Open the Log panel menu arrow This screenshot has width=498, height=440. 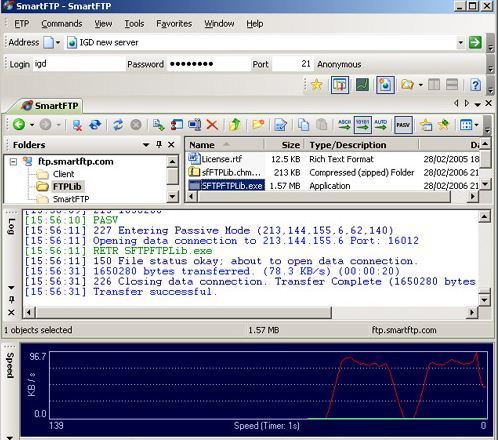tap(11, 287)
